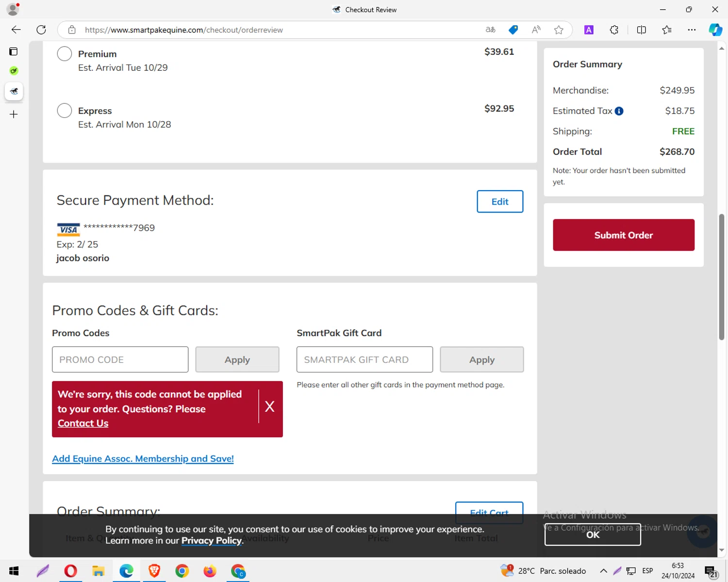Open the ESP language input indicator
Viewport: 728px width, 582px height.
(x=647, y=571)
